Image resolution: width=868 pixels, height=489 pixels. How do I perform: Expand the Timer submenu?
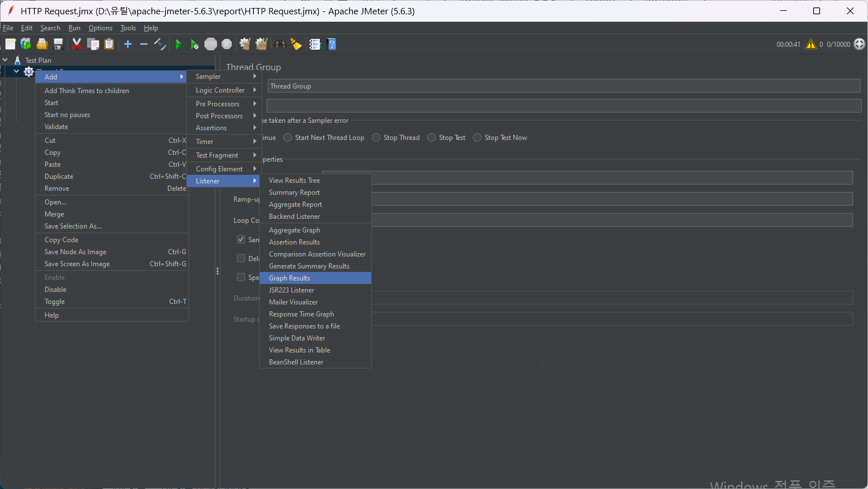pos(224,142)
